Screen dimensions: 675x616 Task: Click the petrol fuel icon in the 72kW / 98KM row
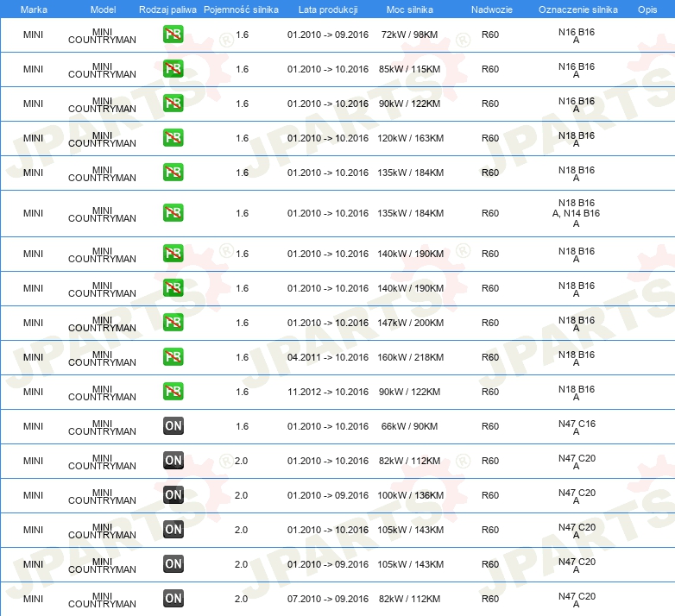[173, 35]
